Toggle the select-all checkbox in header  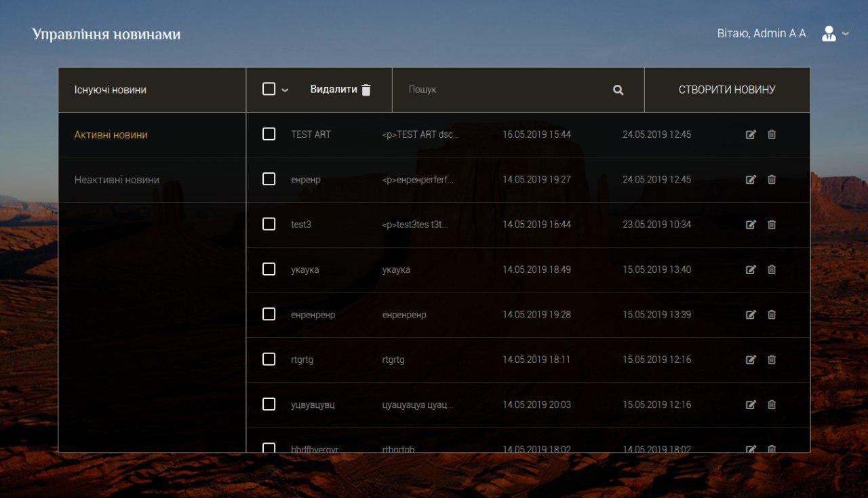(269, 90)
